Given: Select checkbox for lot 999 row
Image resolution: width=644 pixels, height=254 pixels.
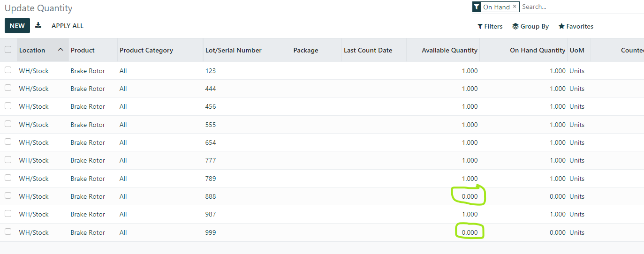Looking at the screenshot, I should pyautogui.click(x=8, y=231).
